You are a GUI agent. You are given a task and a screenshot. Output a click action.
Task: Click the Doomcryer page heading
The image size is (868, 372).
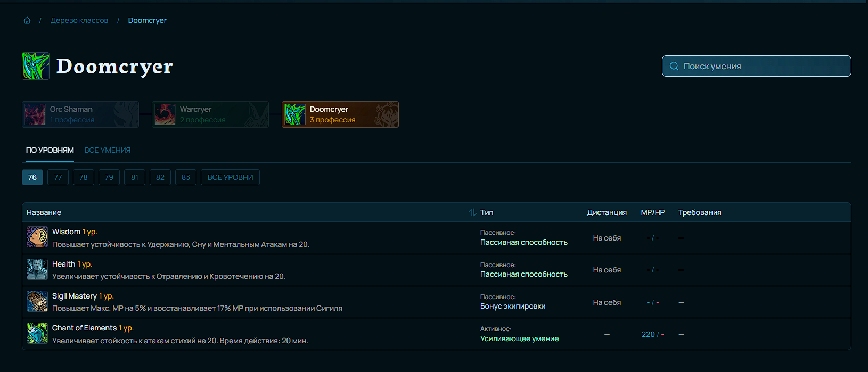click(x=114, y=66)
